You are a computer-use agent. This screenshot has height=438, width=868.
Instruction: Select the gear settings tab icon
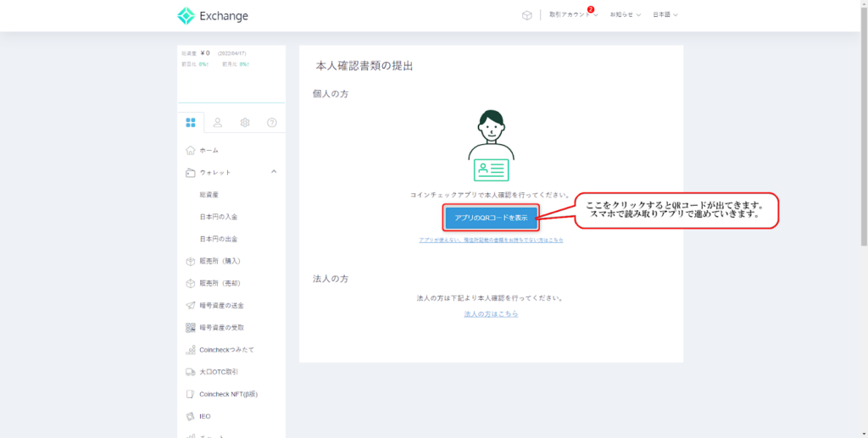tap(245, 123)
